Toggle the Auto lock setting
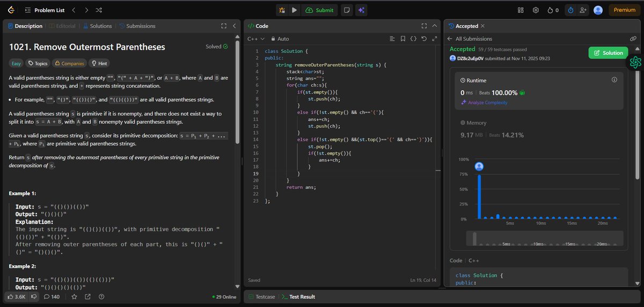 point(280,39)
